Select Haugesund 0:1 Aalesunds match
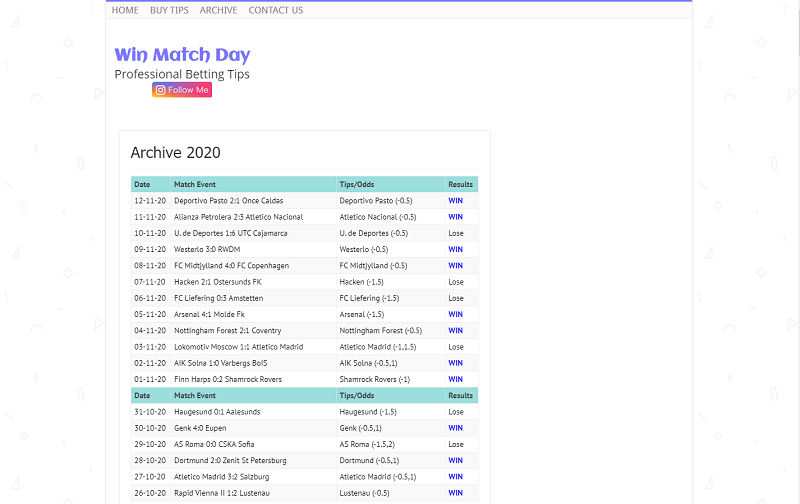Screen dimensions: 800x504 click(x=217, y=412)
